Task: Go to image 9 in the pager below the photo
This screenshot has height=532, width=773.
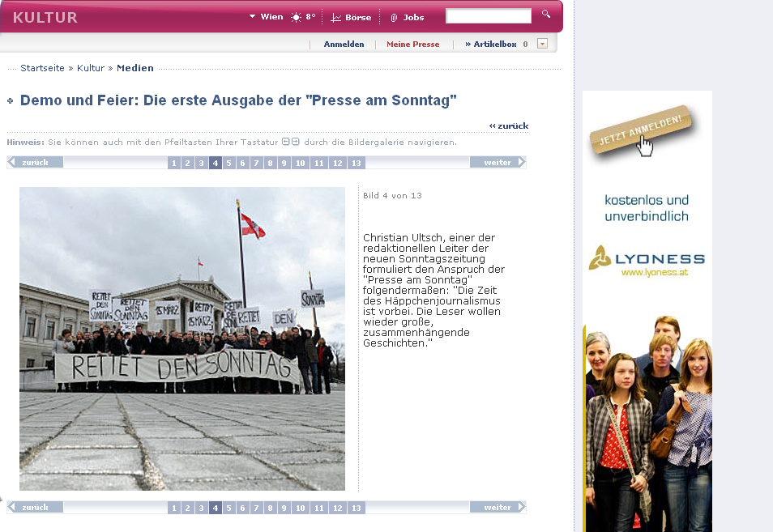Action: 284,508
